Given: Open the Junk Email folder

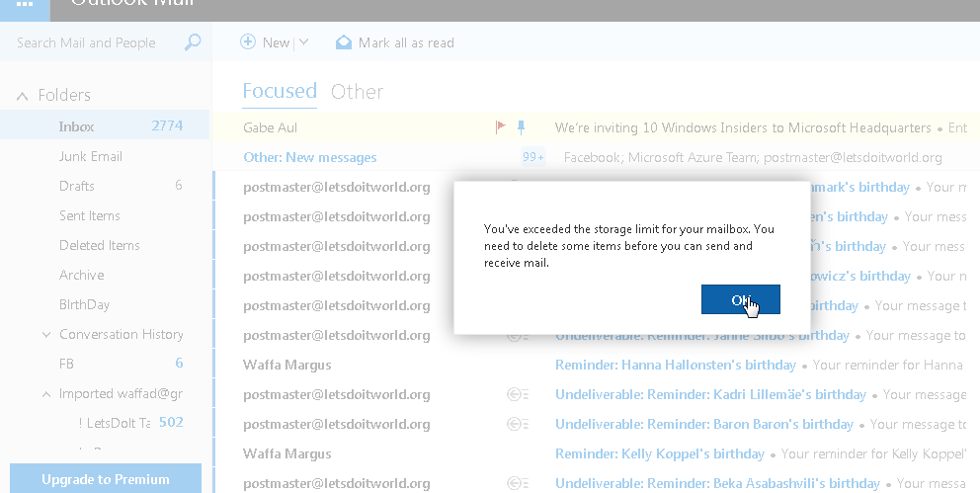Looking at the screenshot, I should point(91,156).
